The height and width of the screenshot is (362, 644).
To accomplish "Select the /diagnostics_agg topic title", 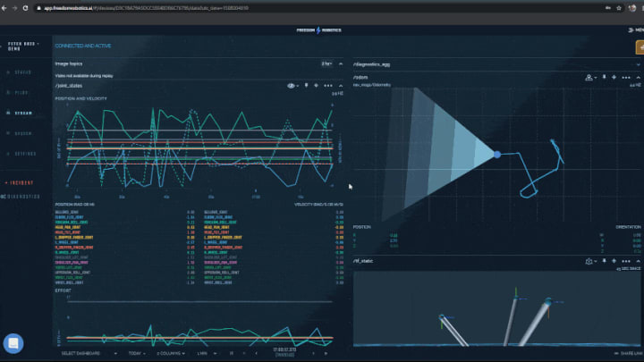I will (x=372, y=64).
